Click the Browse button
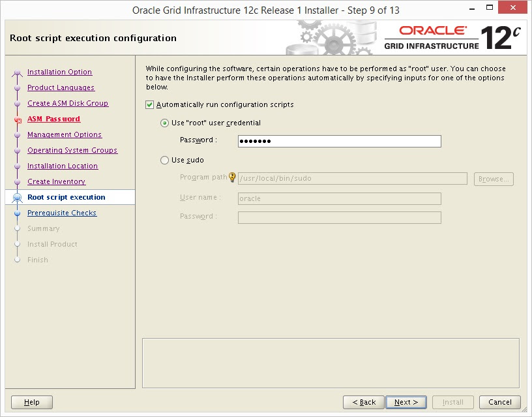Image resolution: width=532 pixels, height=417 pixels. click(494, 179)
